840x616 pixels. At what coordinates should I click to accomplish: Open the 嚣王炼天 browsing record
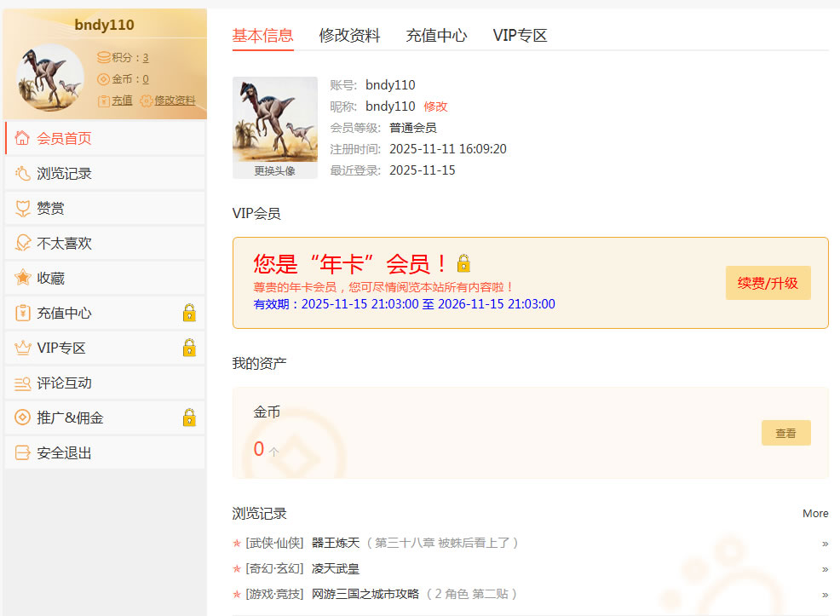click(x=336, y=543)
